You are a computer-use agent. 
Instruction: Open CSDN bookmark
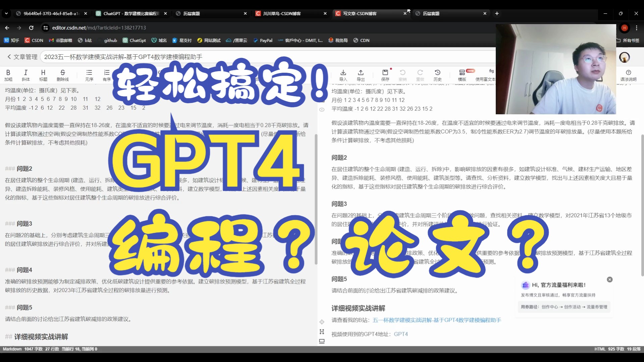point(34,40)
